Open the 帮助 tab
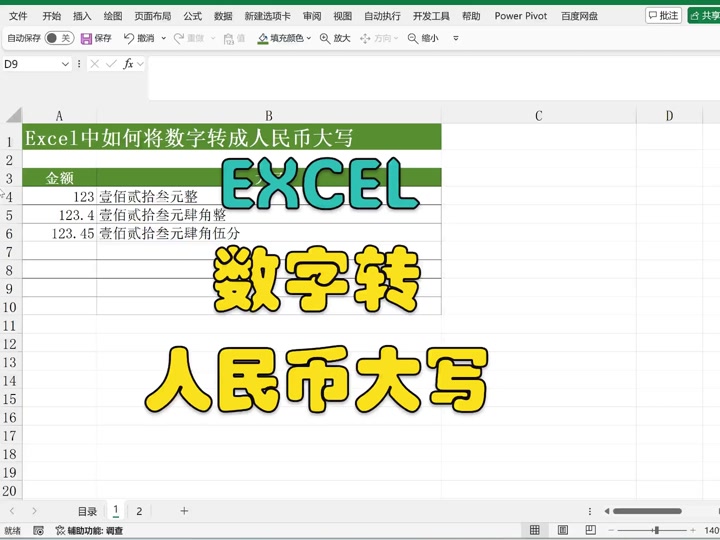The width and height of the screenshot is (720, 540). pyautogui.click(x=471, y=16)
